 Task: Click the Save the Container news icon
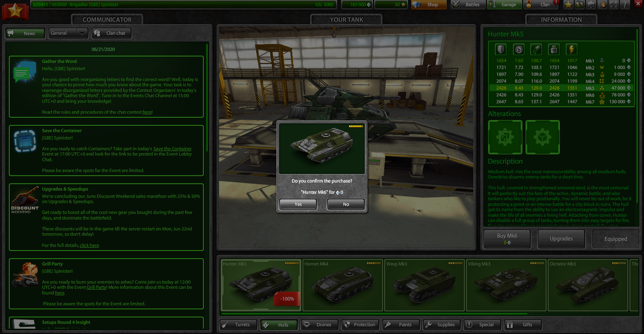pos(25,141)
